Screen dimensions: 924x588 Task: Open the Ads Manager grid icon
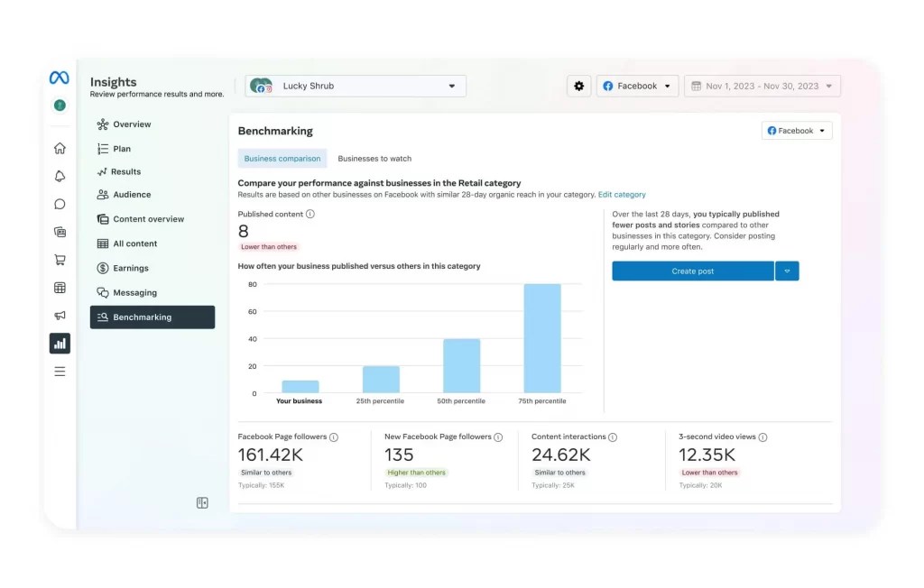59,287
